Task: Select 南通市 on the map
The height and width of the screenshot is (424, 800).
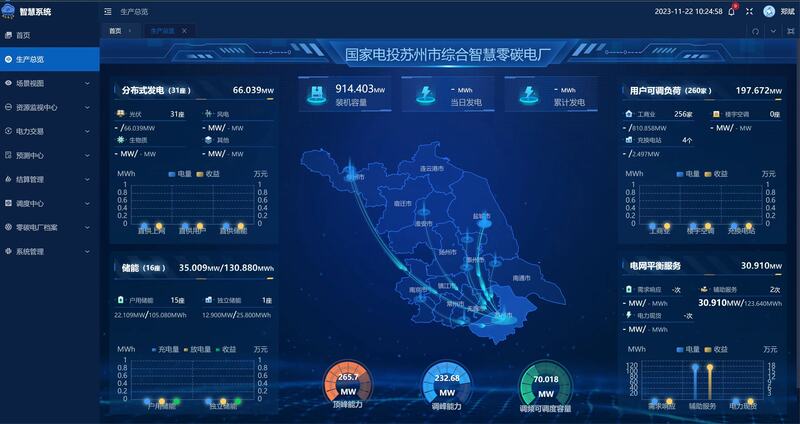Action: [x=521, y=278]
